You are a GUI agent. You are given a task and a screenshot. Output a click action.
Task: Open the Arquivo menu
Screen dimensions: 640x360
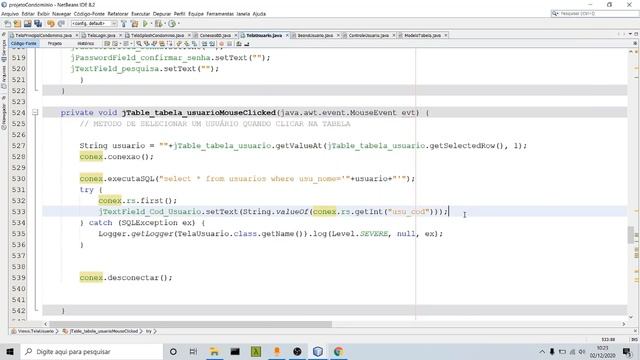pyautogui.click(x=10, y=14)
